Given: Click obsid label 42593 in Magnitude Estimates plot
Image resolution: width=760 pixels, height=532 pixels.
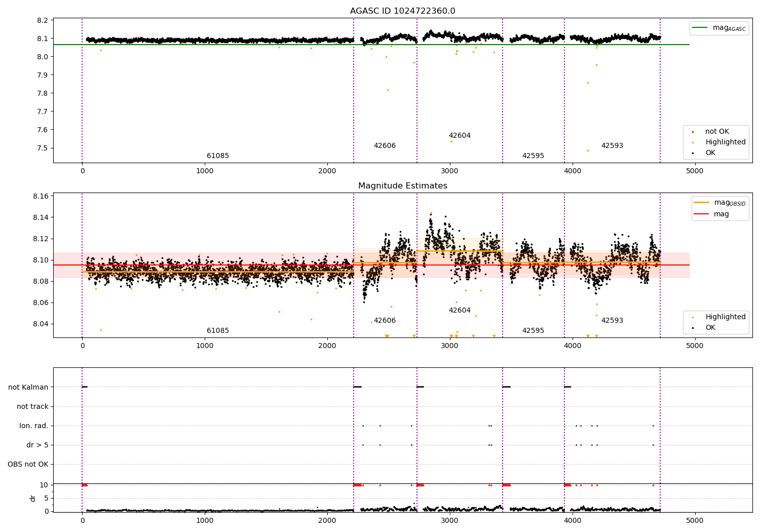Looking at the screenshot, I should (x=612, y=321).
